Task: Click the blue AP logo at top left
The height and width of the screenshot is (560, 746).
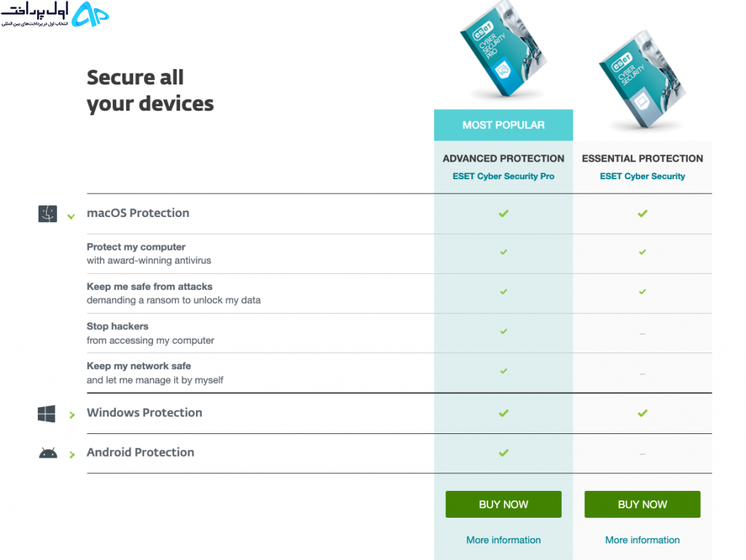Action: pyautogui.click(x=90, y=14)
